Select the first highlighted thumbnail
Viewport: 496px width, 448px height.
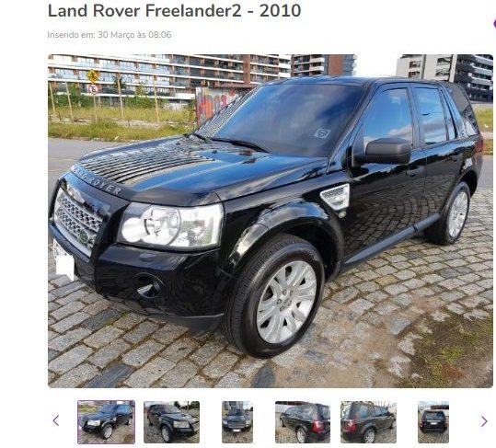click(x=107, y=422)
